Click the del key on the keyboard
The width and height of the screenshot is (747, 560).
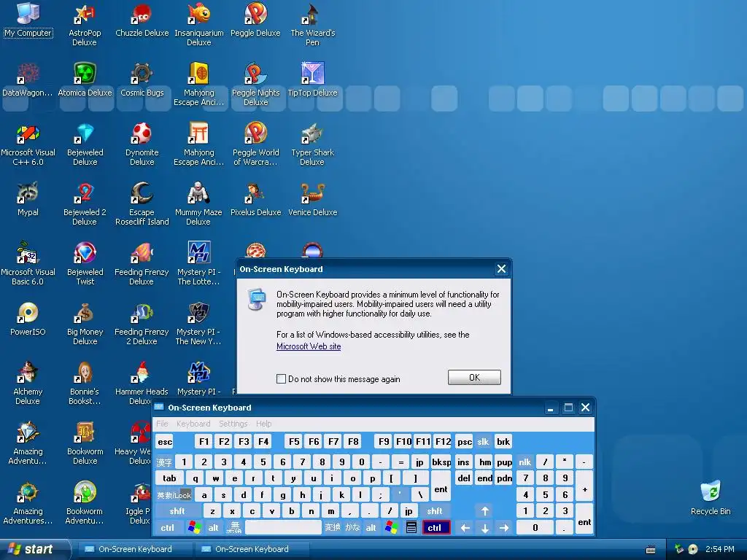click(x=464, y=478)
